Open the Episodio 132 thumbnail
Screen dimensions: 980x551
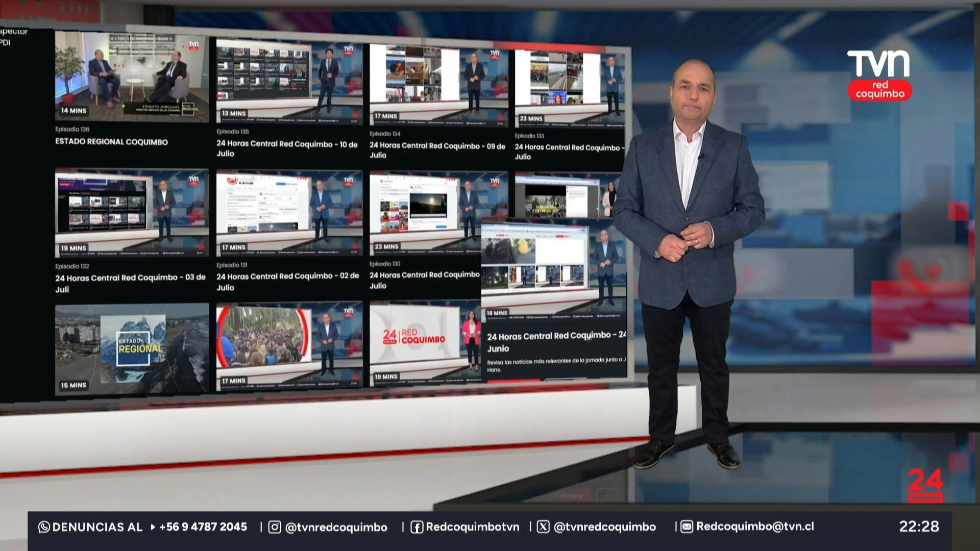[x=132, y=212]
